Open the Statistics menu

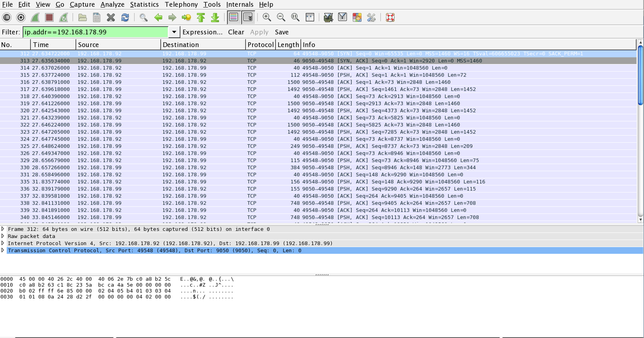[x=144, y=5]
